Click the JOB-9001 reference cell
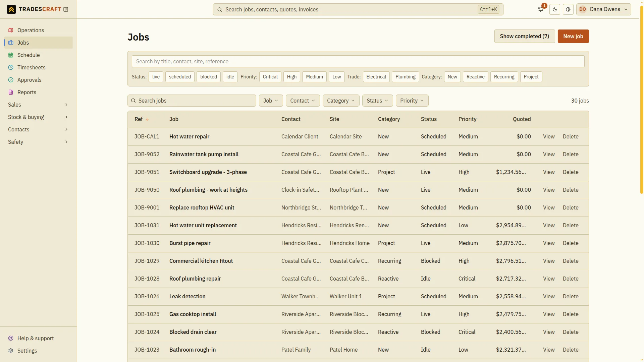Viewport: 644px width, 362px height. [147, 208]
